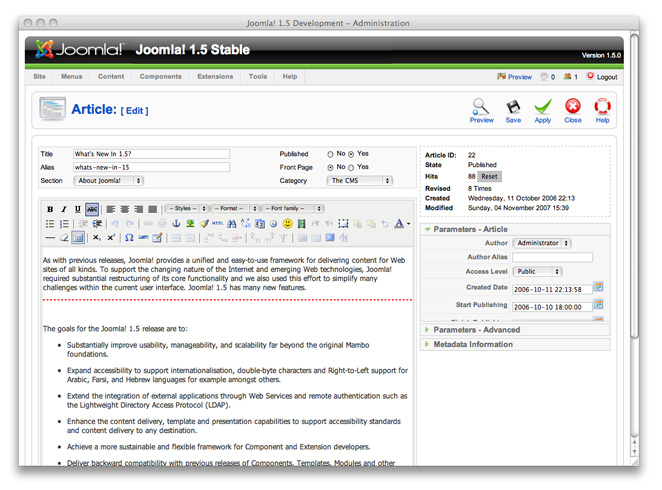
Task: Select the Published Yes radio button
Action: [352, 154]
